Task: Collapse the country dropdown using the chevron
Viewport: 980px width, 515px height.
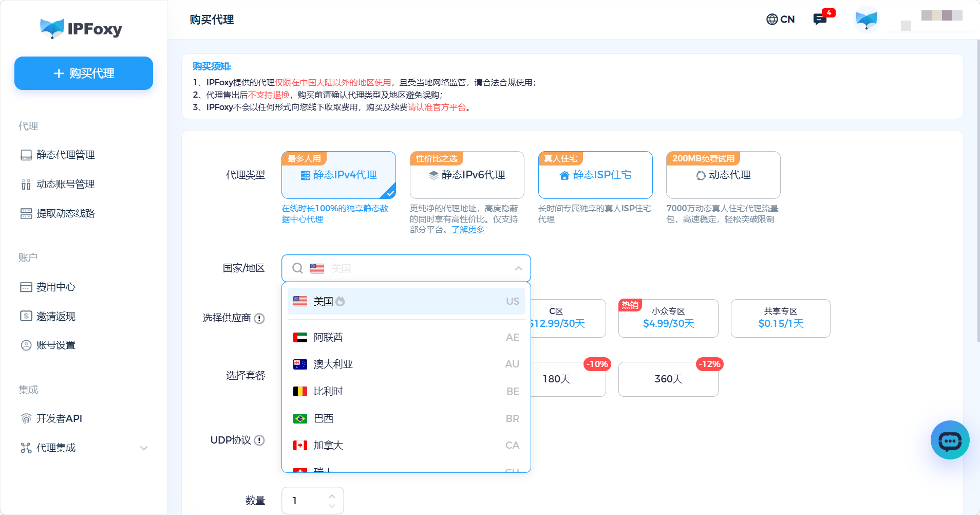Action: tap(519, 268)
